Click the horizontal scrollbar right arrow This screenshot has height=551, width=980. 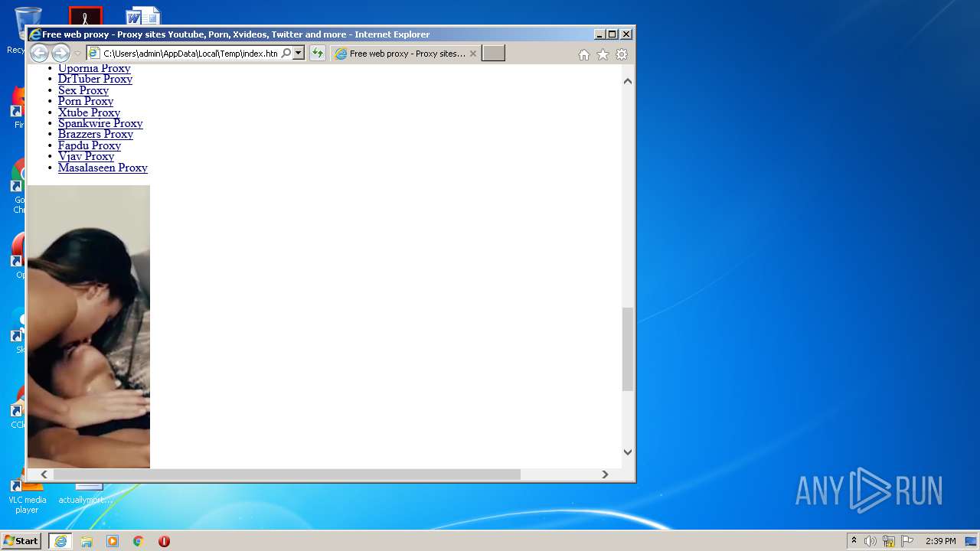[x=605, y=474]
